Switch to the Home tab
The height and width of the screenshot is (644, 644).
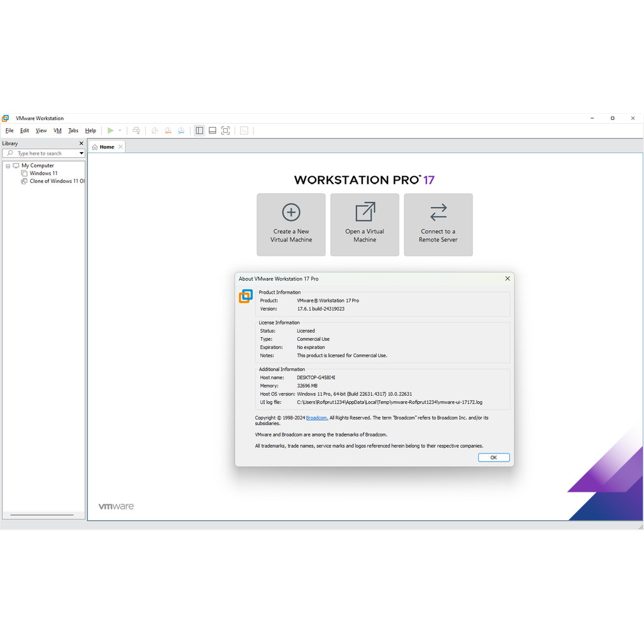[x=107, y=147]
